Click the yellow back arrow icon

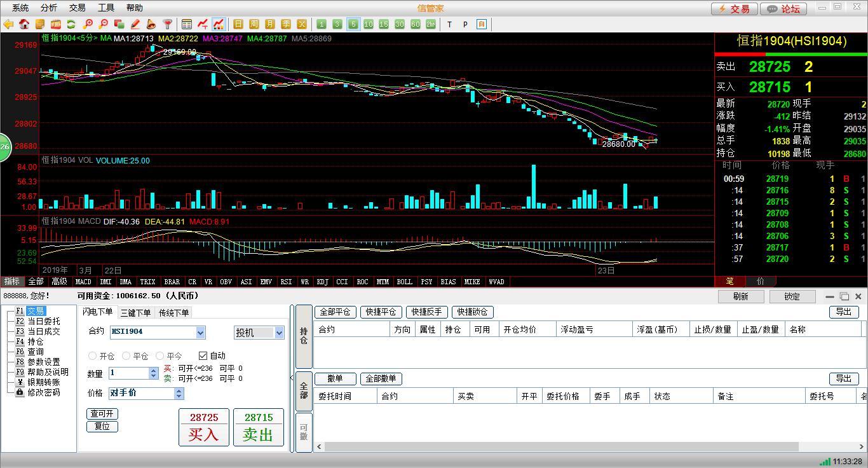click(8, 24)
